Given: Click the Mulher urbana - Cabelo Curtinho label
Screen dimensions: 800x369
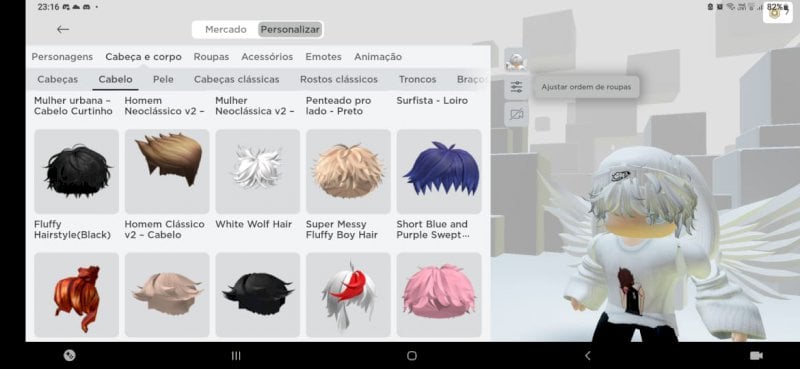Looking at the screenshot, I should pyautogui.click(x=73, y=106).
